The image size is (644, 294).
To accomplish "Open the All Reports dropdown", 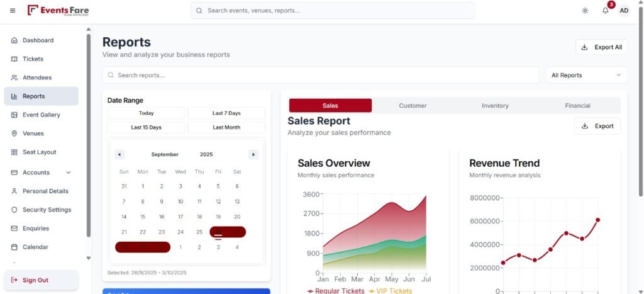I will [586, 76].
